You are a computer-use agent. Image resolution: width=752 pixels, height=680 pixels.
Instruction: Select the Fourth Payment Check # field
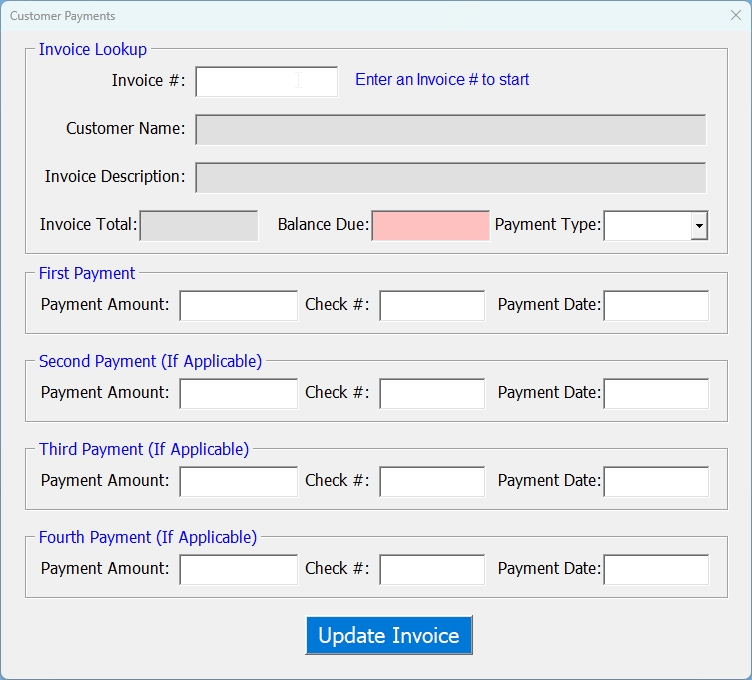(x=432, y=570)
